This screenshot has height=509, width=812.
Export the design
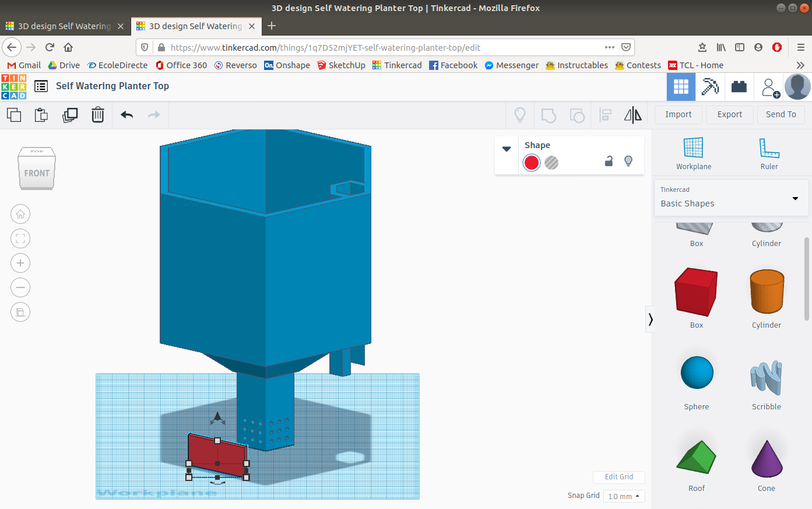point(729,114)
